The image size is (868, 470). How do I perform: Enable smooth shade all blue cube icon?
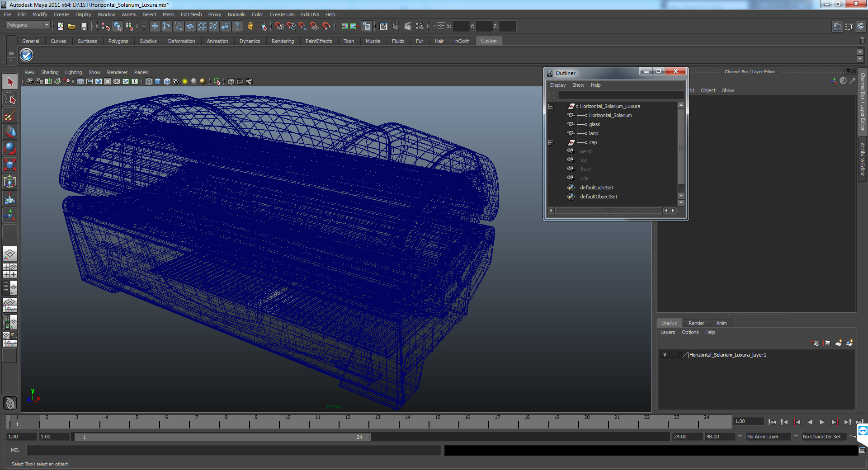tap(158, 81)
